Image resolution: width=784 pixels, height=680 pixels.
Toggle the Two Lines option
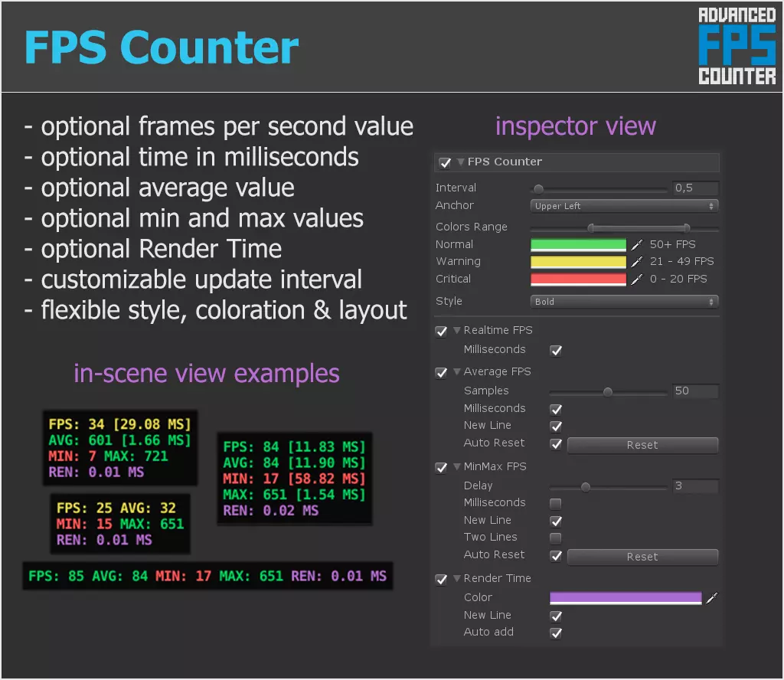556,537
